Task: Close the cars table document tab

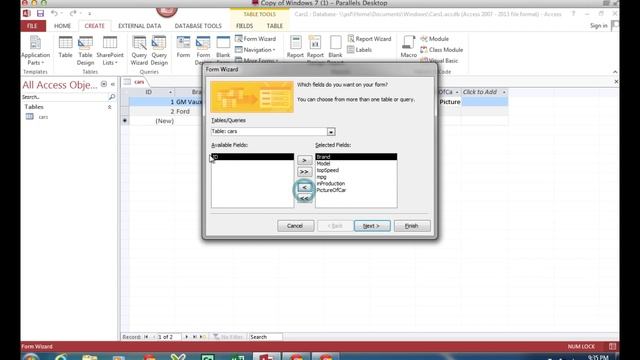Action: [616, 82]
